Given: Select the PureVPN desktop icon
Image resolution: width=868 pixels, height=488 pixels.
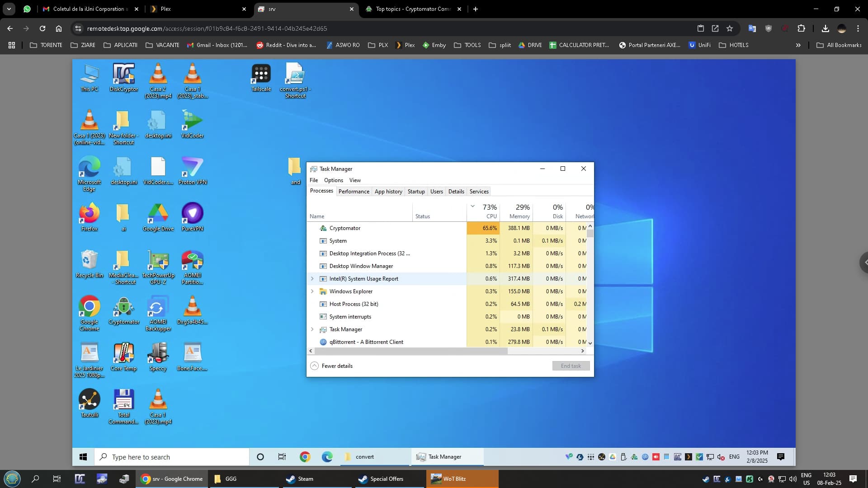Looking at the screenshot, I should point(192,217).
